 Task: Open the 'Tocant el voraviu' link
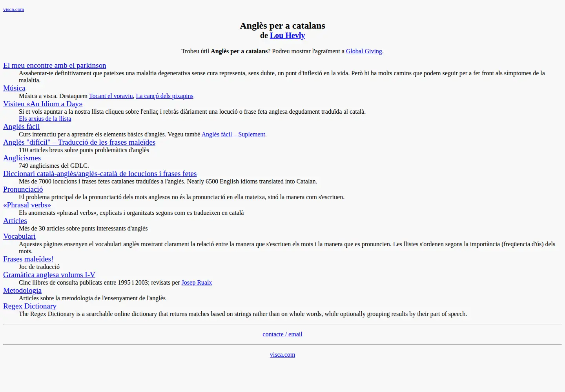coord(111,96)
